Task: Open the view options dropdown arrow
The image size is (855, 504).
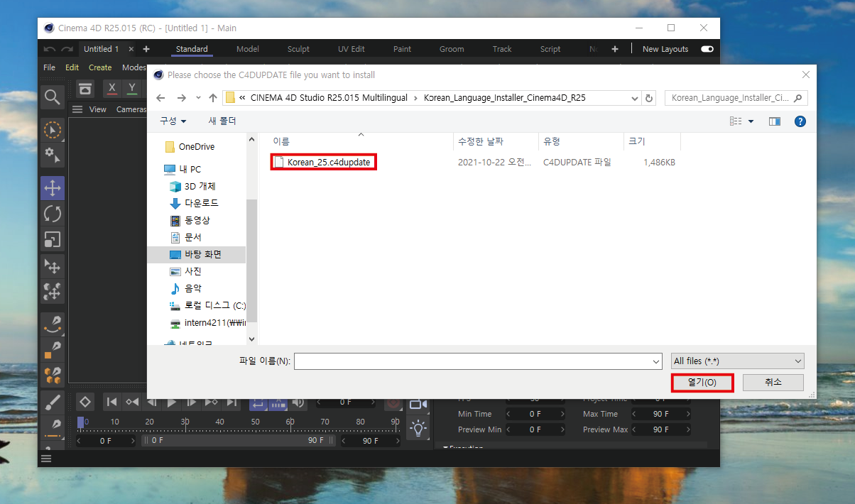Action: pyautogui.click(x=751, y=121)
